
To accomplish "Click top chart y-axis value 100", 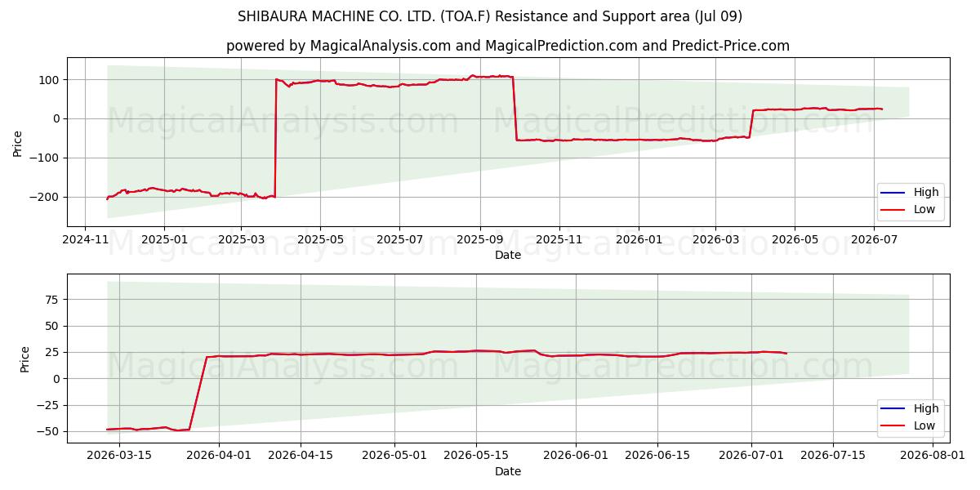I will tap(51, 80).
